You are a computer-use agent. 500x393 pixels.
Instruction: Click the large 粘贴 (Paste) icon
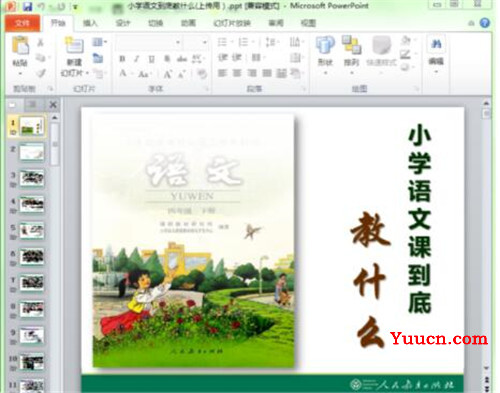(x=20, y=45)
